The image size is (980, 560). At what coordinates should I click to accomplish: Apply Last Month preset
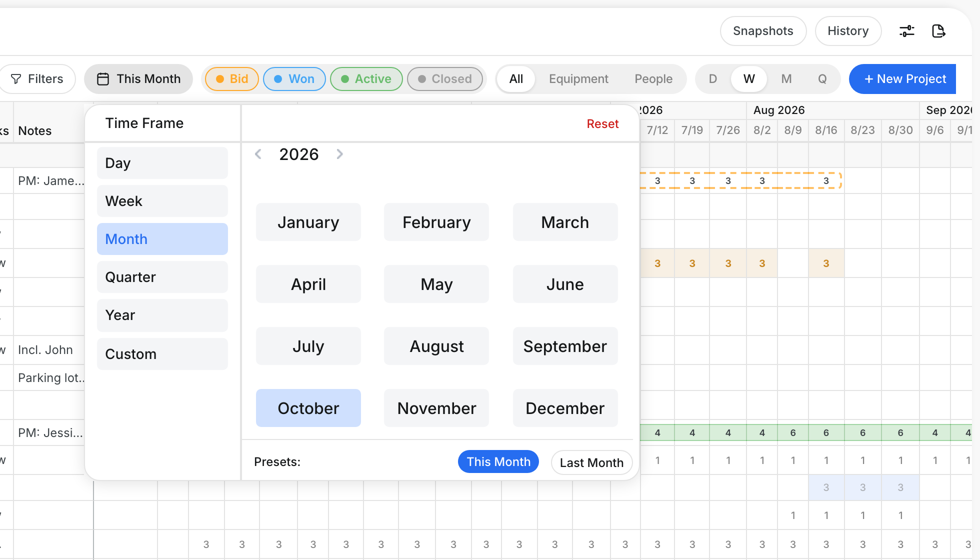pos(591,462)
